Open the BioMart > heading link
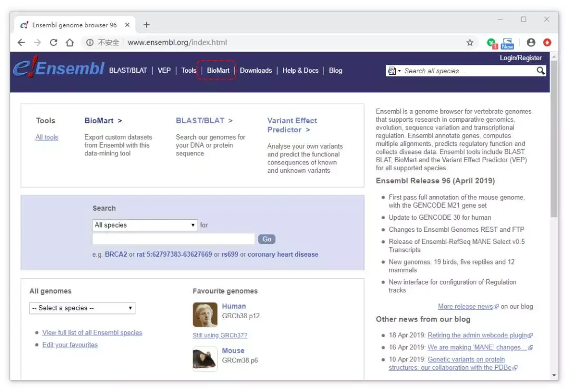 pos(103,121)
